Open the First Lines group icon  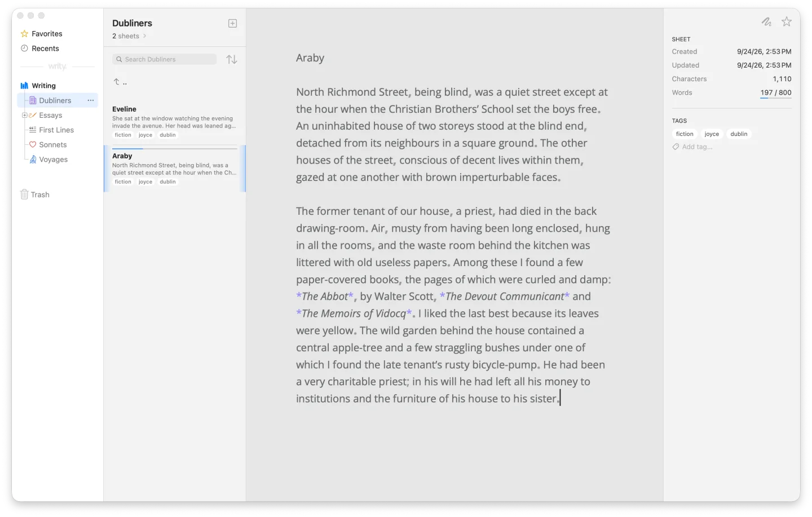tap(33, 130)
